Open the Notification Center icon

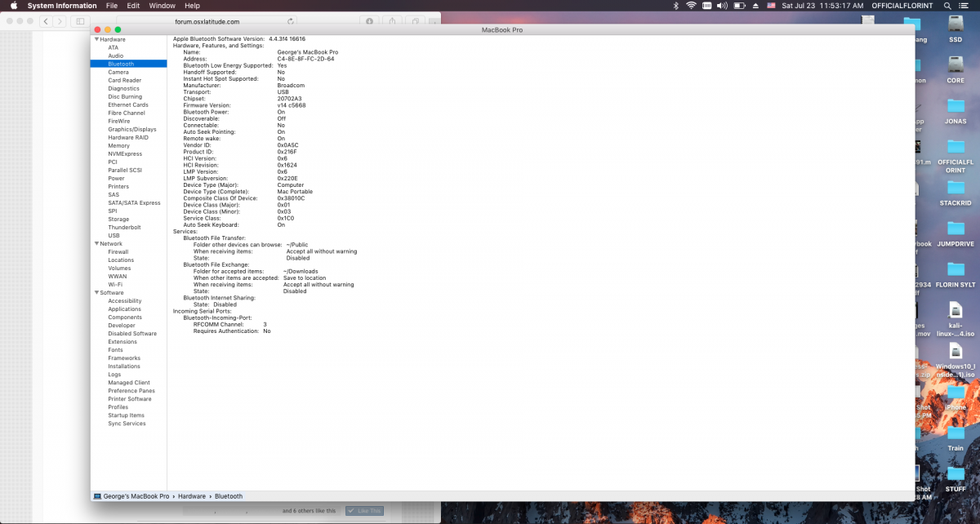pos(968,6)
